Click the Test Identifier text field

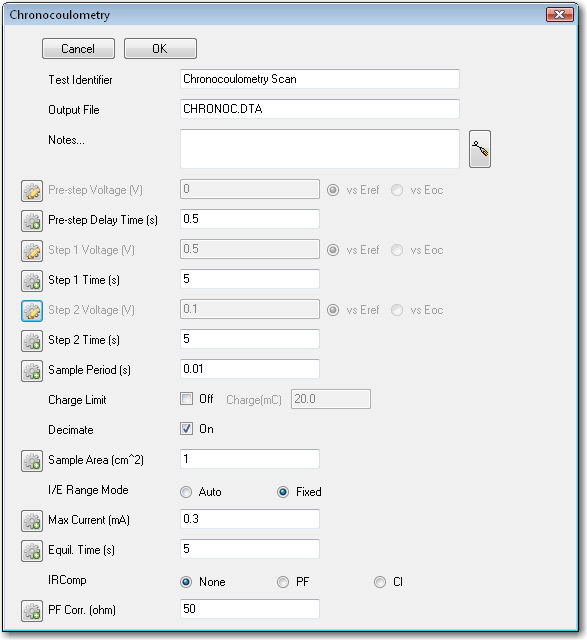(320, 79)
